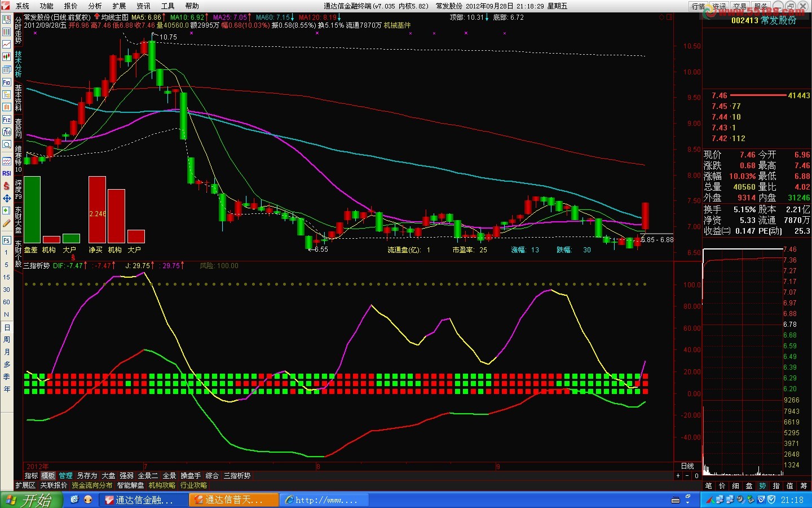Screen dimensions: 812x508
Task: Select the 大盘 indicator tab
Action: tap(108, 476)
